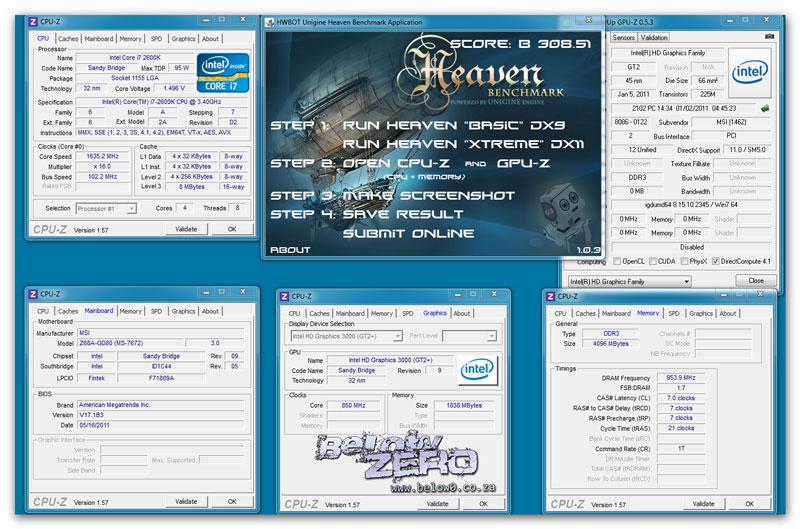This screenshot has height=529, width=800.
Task: Click BIOS version V17.1B3 field
Action: click(161, 415)
